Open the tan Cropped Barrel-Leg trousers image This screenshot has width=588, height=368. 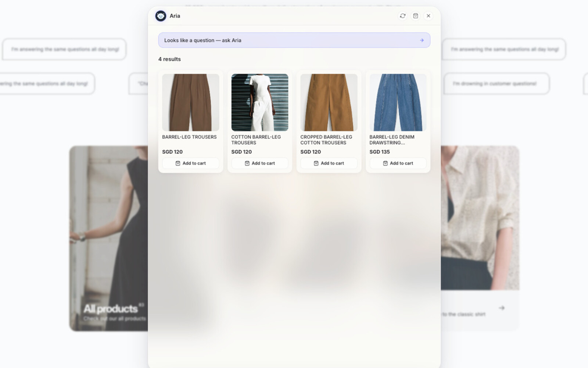329,102
